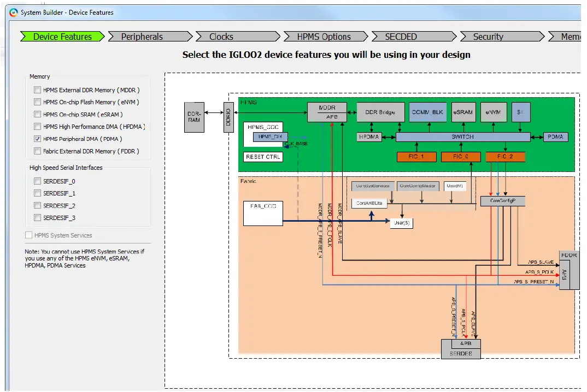Enable HPMS External DDR Memory (MDDR)
Viewport: 587px width, 392px height.
37,90
